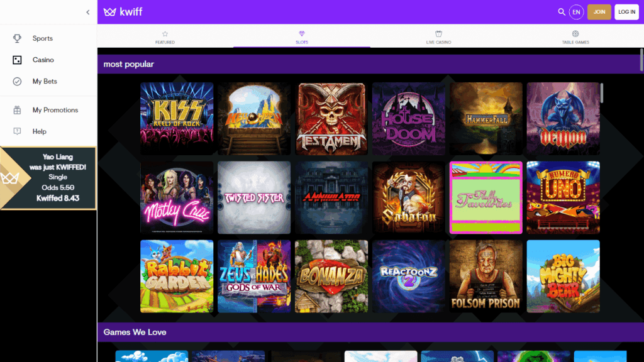Switch to the Live Casino tab
The image size is (644, 362).
[438, 36]
